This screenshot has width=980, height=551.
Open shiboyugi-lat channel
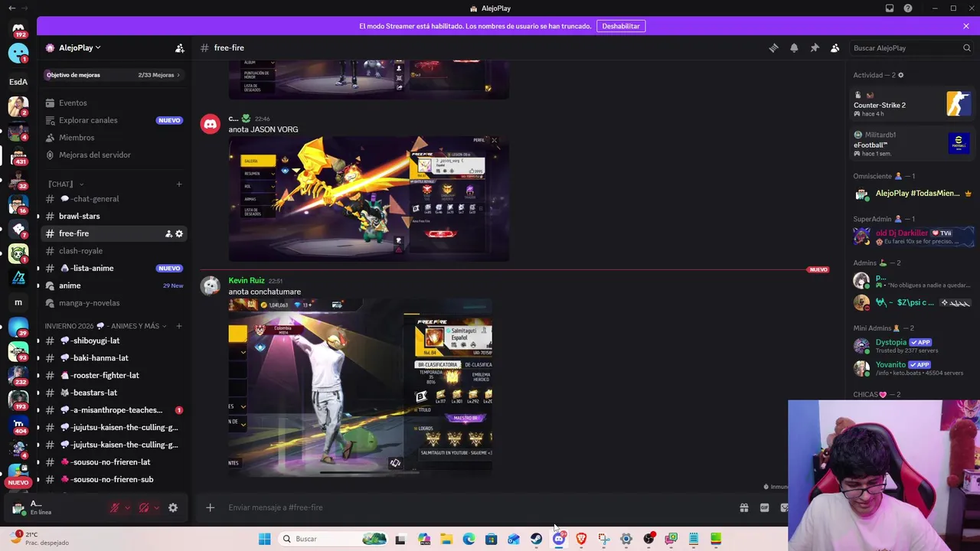(x=113, y=341)
